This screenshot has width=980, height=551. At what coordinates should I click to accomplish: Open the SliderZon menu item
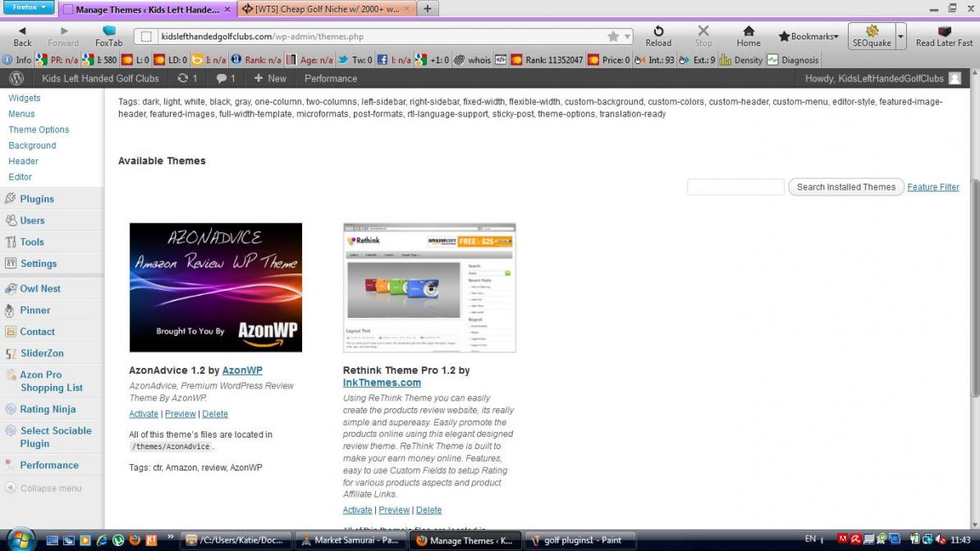pyautogui.click(x=42, y=353)
